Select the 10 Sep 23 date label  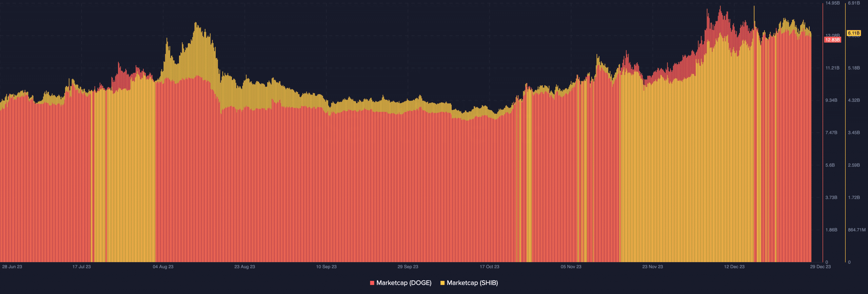pyautogui.click(x=327, y=267)
